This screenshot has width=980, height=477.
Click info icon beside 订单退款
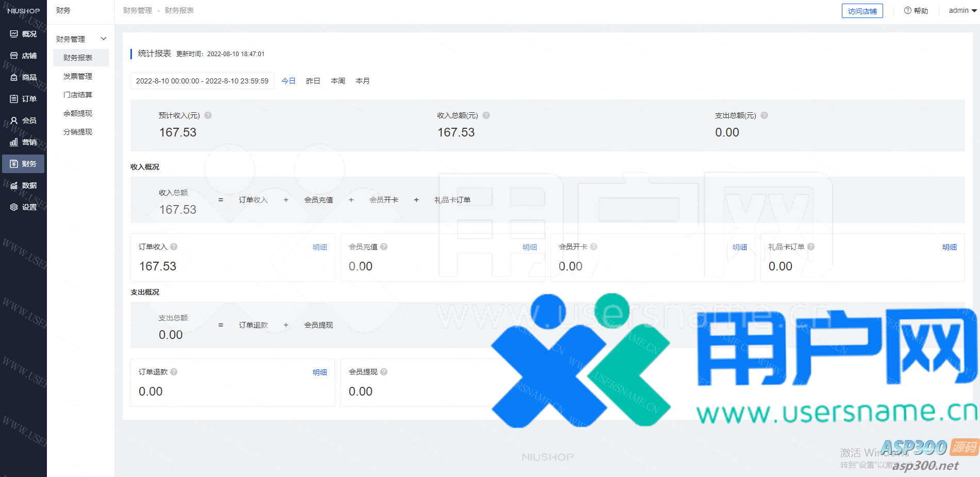coord(174,372)
